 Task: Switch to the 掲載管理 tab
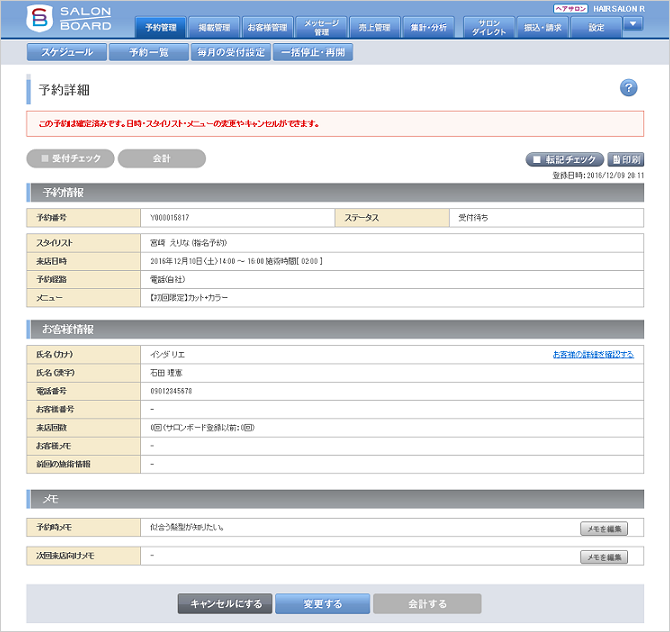point(213,27)
